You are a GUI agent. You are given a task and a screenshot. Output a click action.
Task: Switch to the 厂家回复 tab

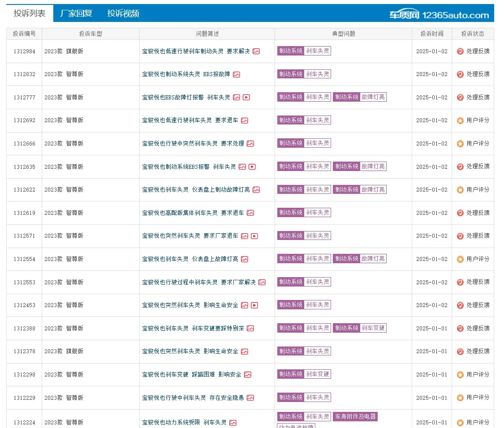point(76,13)
